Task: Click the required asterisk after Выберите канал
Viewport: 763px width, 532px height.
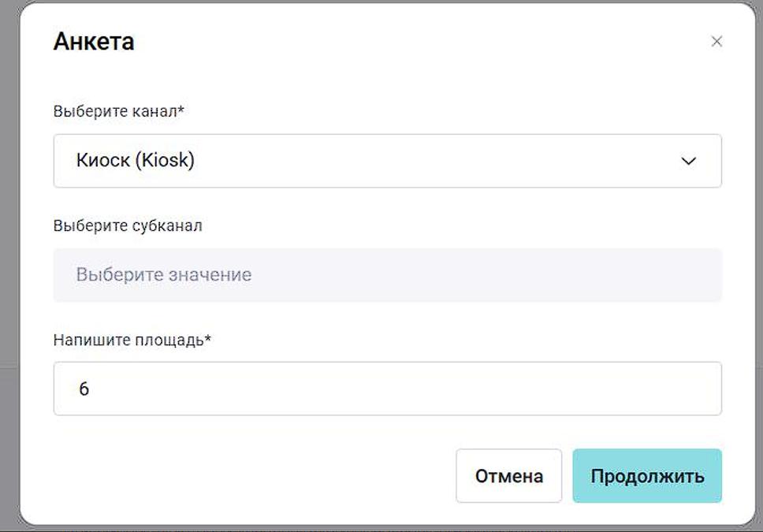Action: coord(181,110)
